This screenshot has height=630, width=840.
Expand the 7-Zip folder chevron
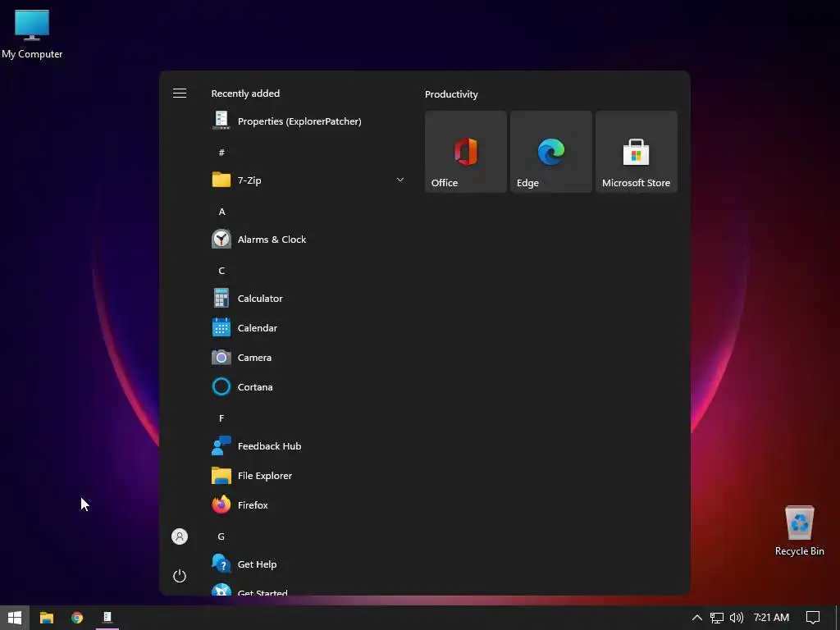pos(400,180)
